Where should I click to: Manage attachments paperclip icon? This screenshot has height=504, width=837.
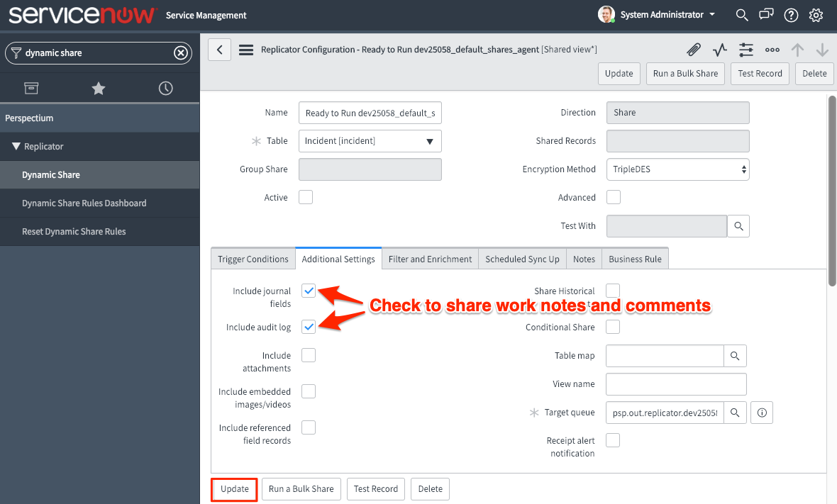coord(694,50)
